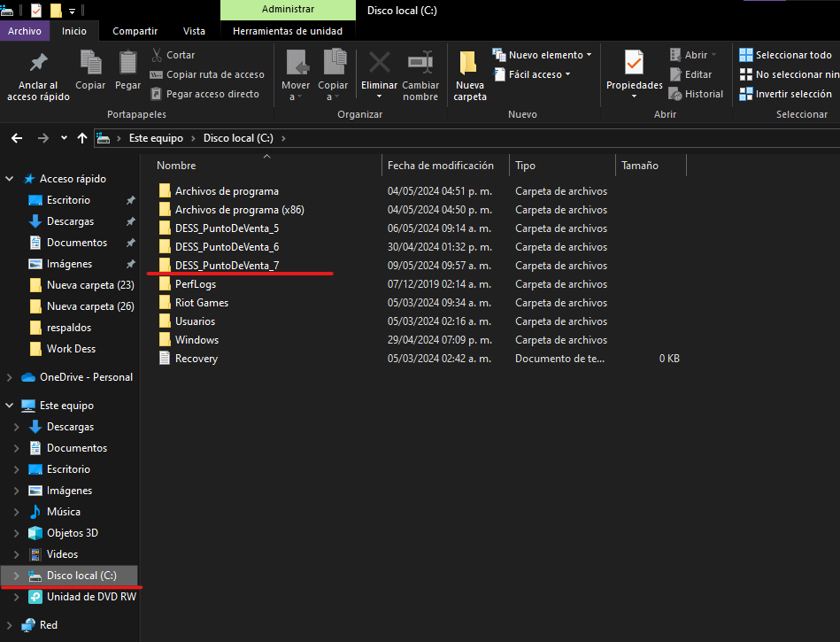This screenshot has width=840, height=642.
Task: Open the Archivo menu
Action: pos(25,31)
